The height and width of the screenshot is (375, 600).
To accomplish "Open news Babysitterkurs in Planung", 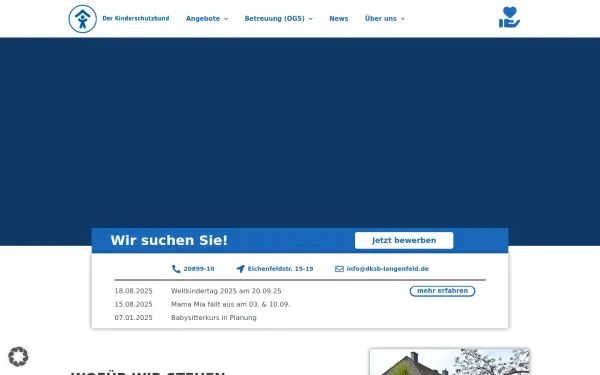I will tap(214, 318).
